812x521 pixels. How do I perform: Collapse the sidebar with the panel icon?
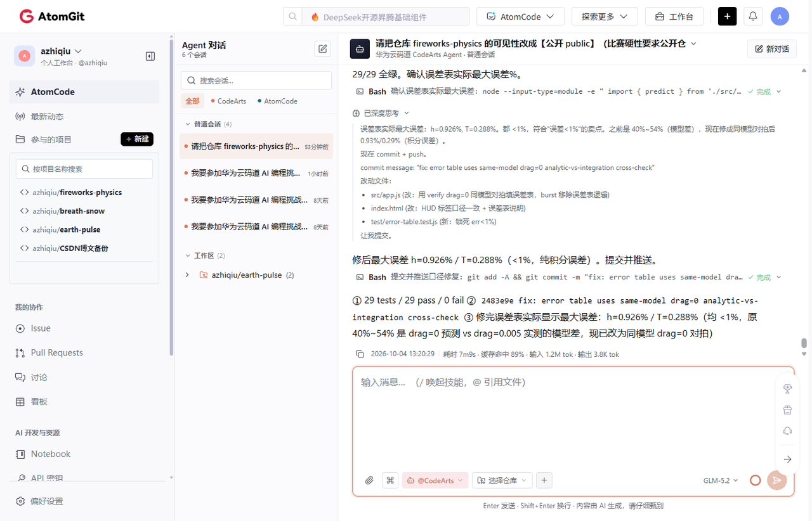pos(150,56)
